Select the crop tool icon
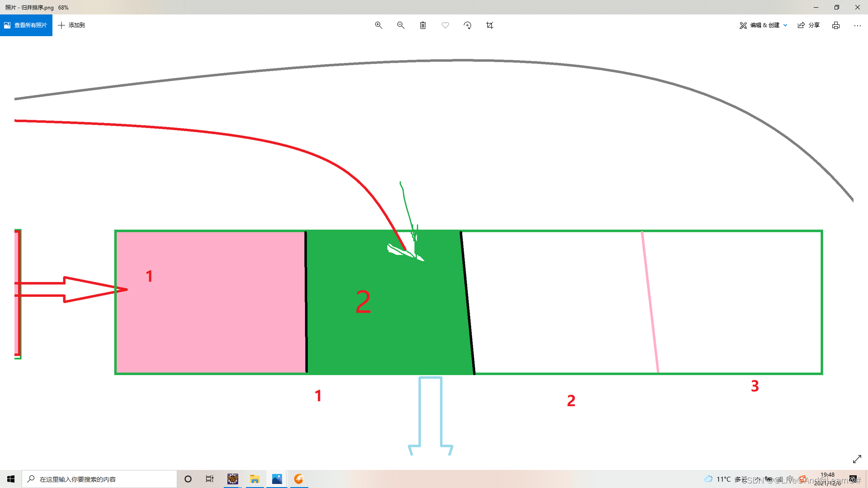868x488 pixels. click(490, 25)
